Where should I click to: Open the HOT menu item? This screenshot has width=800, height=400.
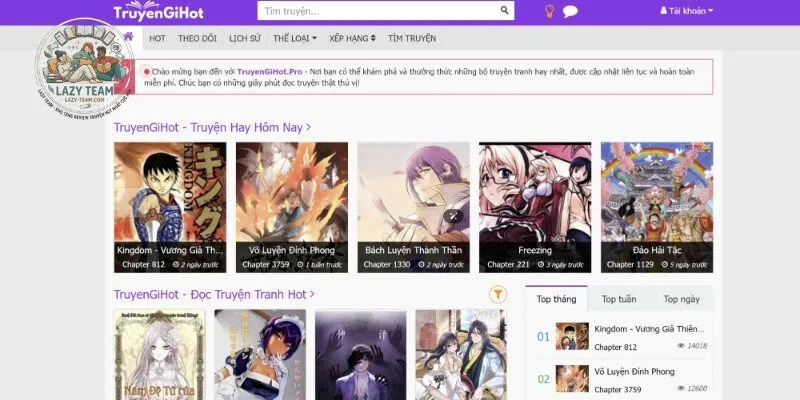point(157,38)
